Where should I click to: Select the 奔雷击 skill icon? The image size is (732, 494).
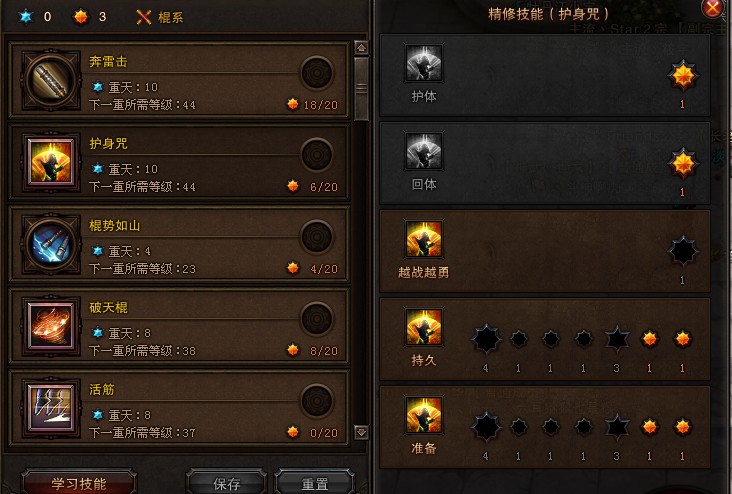(51, 81)
